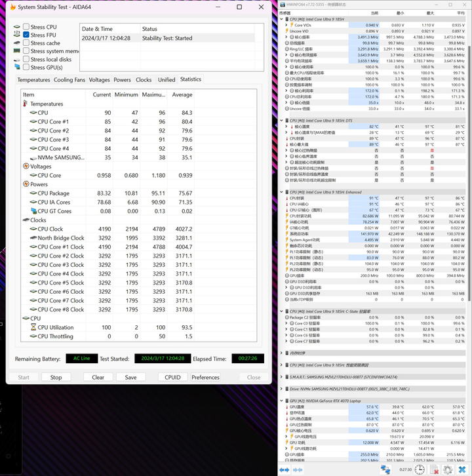Click the Save button in AIDA64

131,378
